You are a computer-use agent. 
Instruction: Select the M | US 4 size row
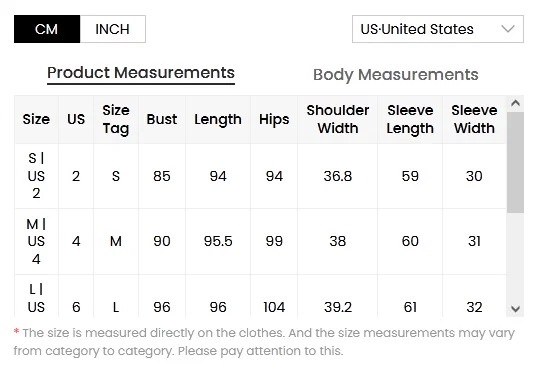[x=260, y=241]
